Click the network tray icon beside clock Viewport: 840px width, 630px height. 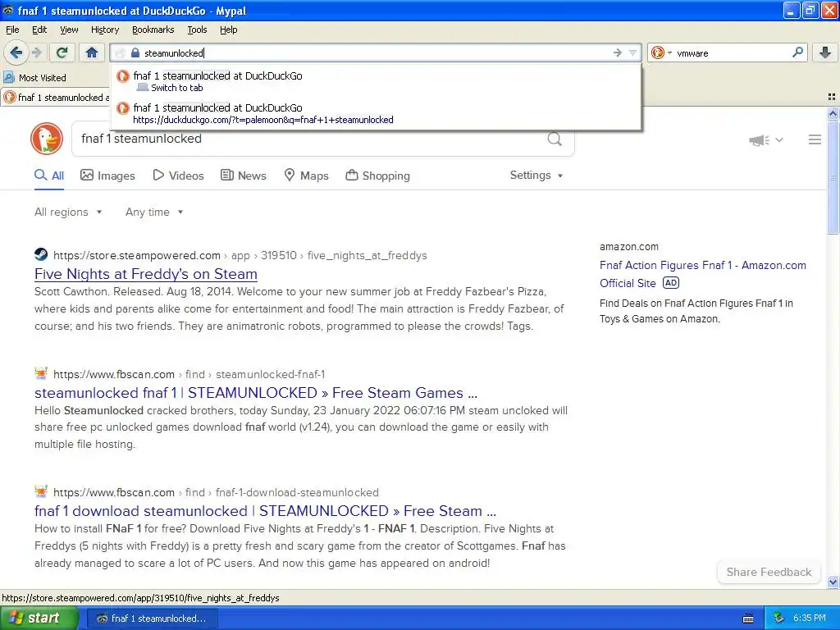point(779,618)
